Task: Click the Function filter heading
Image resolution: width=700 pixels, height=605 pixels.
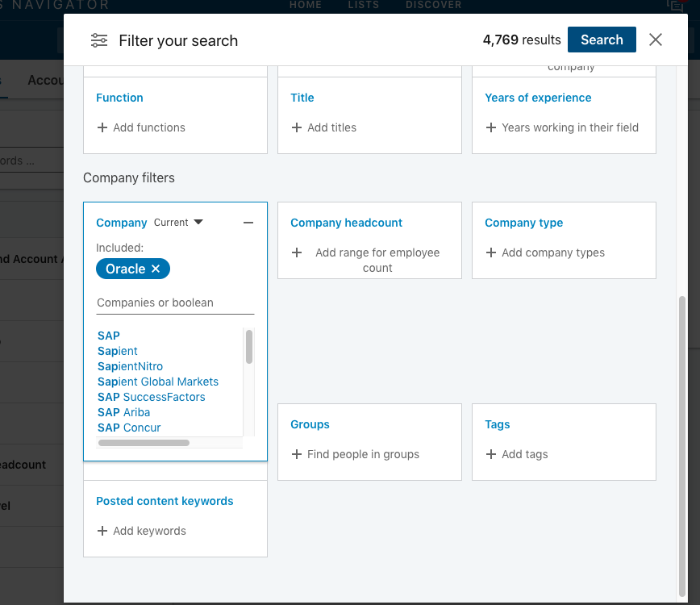Action: (x=119, y=98)
